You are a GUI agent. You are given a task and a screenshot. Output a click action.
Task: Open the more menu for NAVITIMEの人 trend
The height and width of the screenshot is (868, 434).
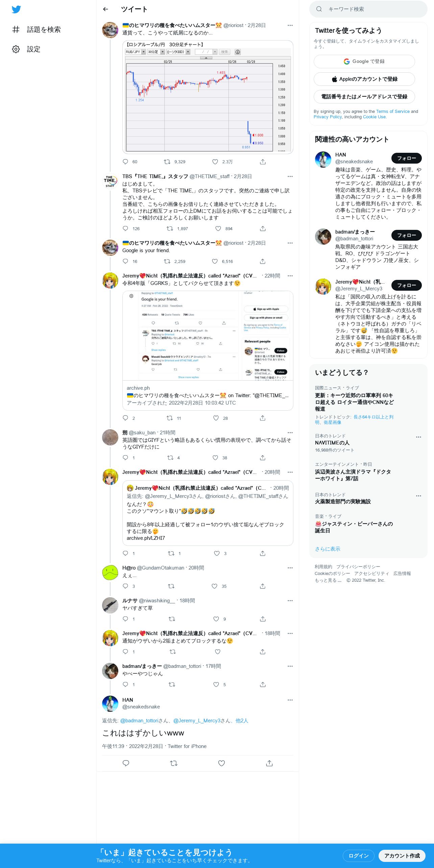[418, 437]
